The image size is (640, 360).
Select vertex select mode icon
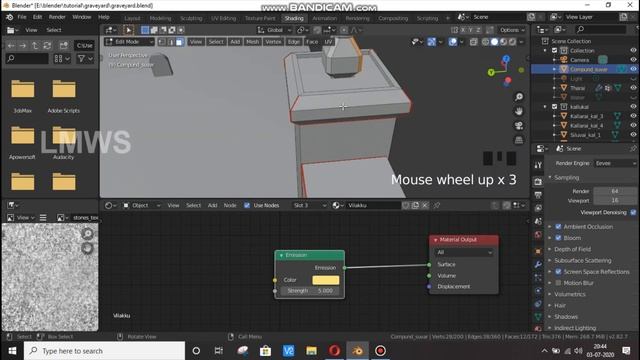(x=162, y=42)
